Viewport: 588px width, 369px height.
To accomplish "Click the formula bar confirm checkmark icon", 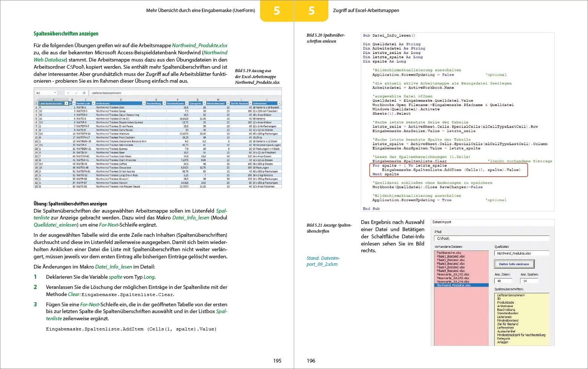I will point(76,93).
